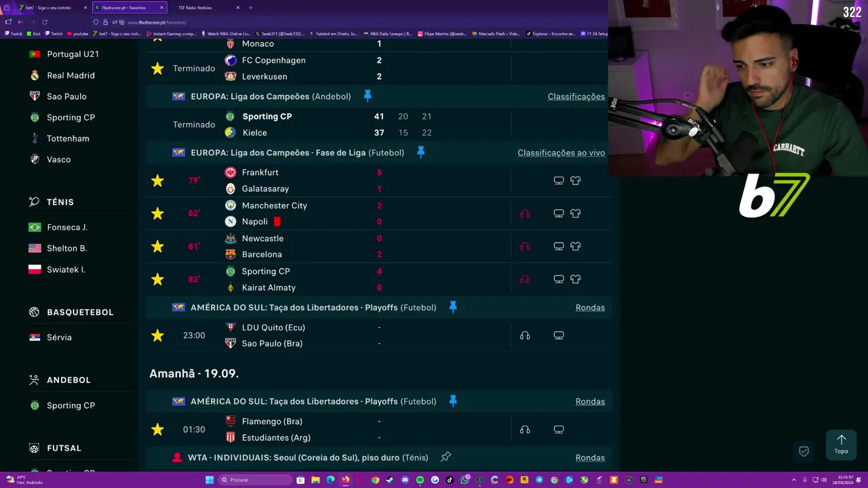Screen dimensions: 868x488
Task: Toggle favorite star for Manchester City match
Action: click(x=157, y=213)
